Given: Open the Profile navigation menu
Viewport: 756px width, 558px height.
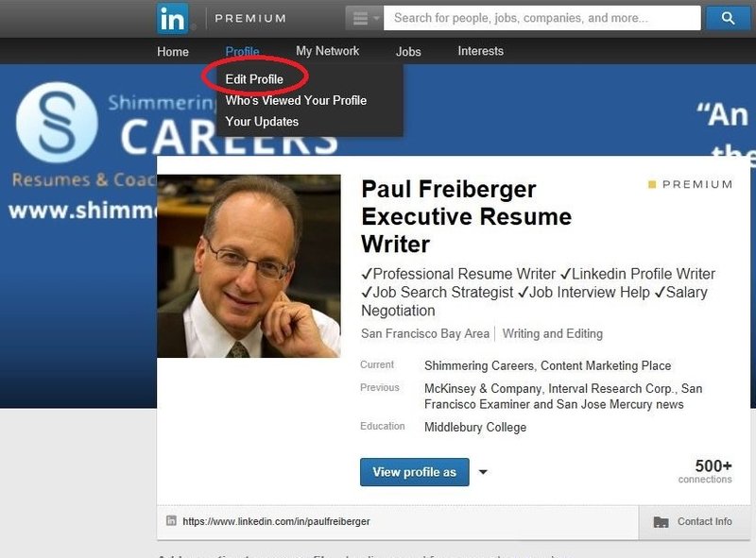Looking at the screenshot, I should pyautogui.click(x=242, y=51).
